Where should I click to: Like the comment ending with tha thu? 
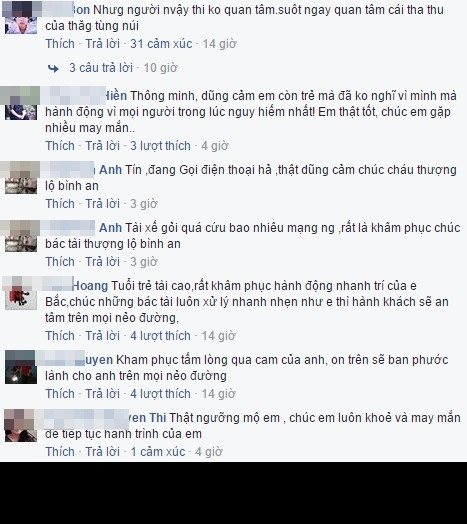point(60,44)
